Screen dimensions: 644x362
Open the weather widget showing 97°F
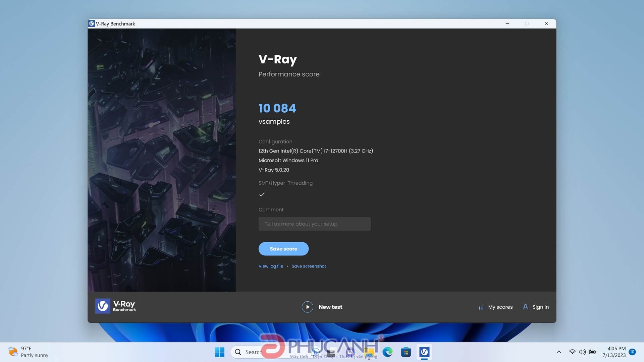click(x=28, y=352)
